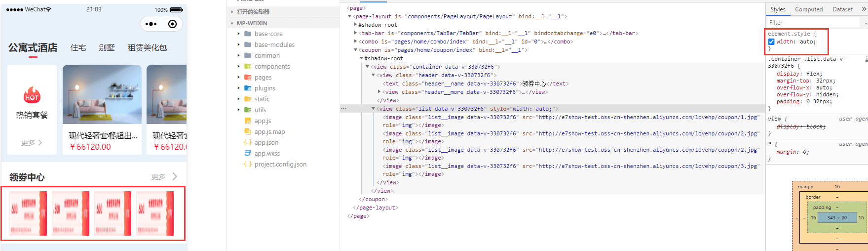
Task: Click the Filter styles input field
Action: pyautogui.click(x=813, y=23)
